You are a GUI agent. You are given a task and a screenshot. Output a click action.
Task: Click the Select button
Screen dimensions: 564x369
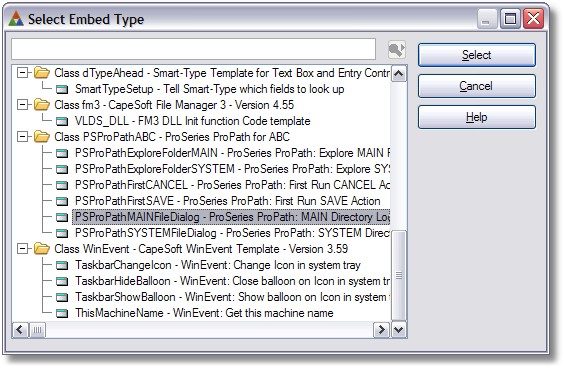(477, 55)
